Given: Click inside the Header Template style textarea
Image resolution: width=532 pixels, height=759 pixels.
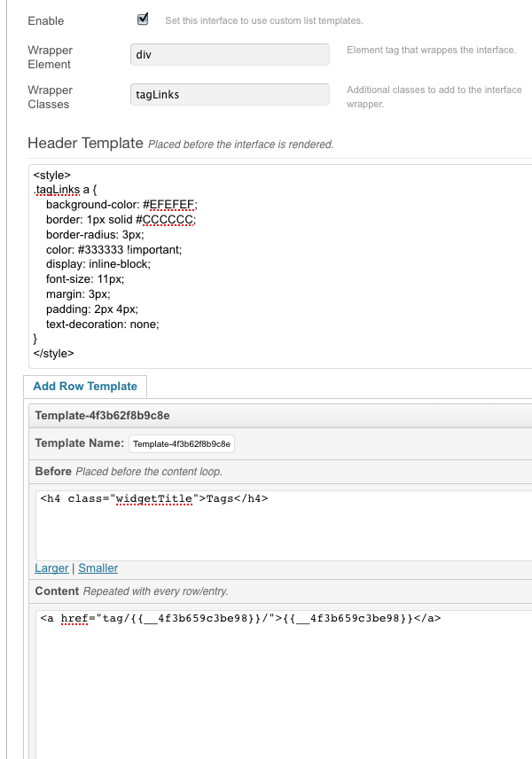Looking at the screenshot, I should click(x=281, y=266).
